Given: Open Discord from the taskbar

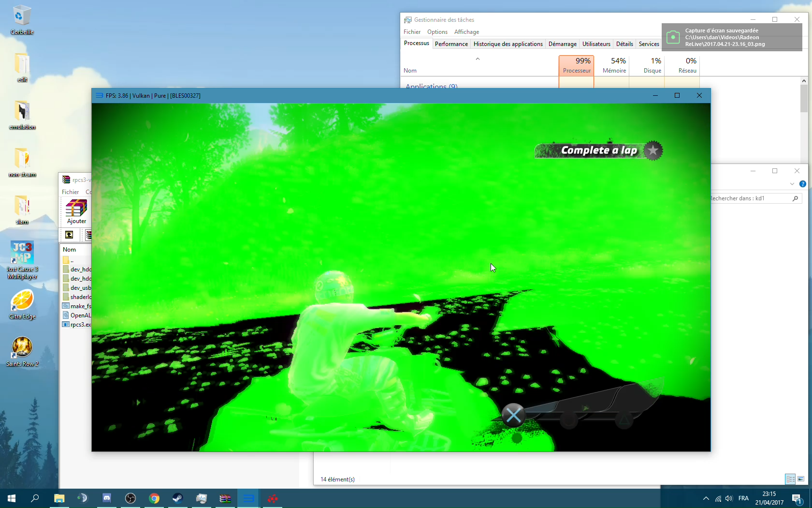Looking at the screenshot, I should coord(106,498).
